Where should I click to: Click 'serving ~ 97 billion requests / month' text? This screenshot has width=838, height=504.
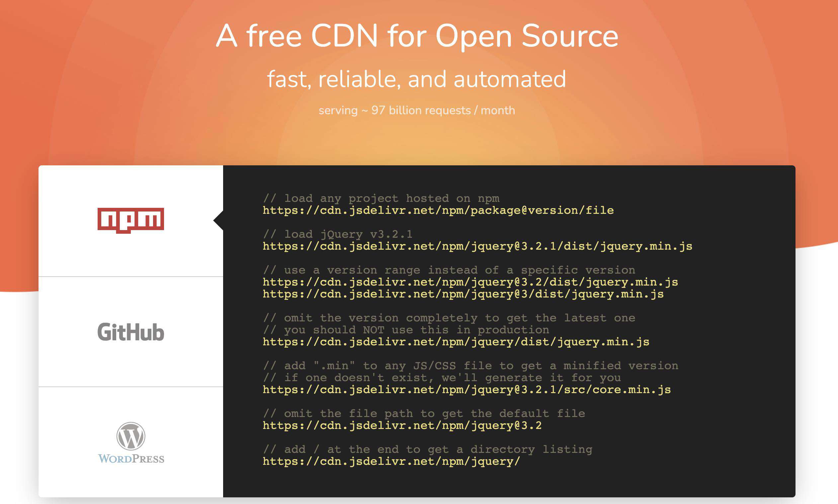[417, 110]
